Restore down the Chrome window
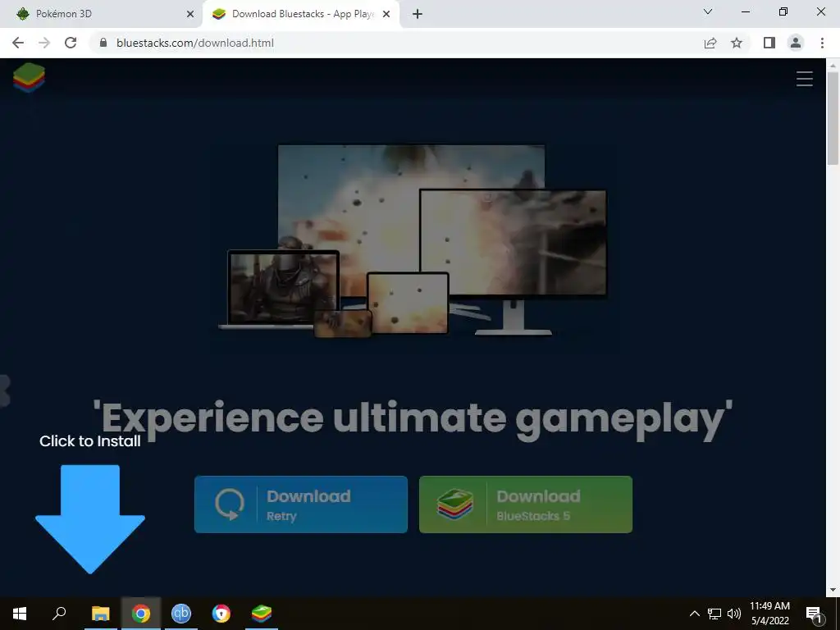This screenshot has width=840, height=630. 783,11
